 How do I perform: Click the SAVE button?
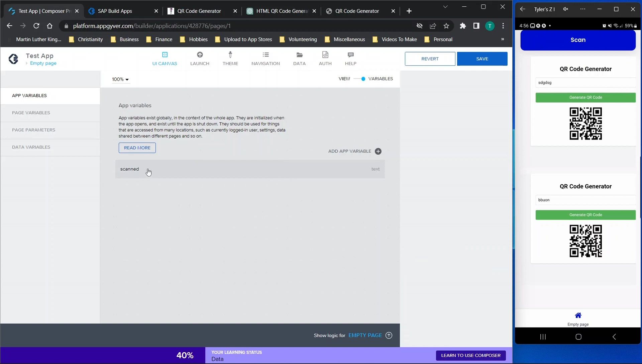point(482,59)
